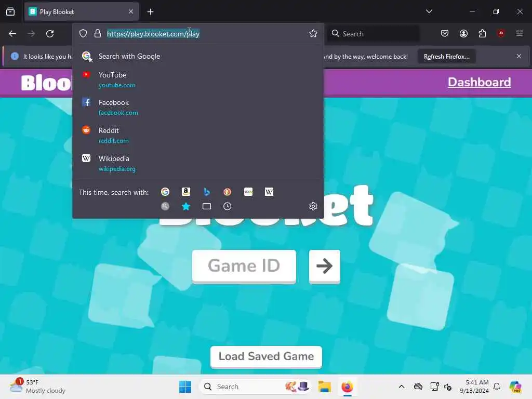Screen dimensions: 532x399
Task: Search in Bookmarks with star icon
Action: click(185, 206)
